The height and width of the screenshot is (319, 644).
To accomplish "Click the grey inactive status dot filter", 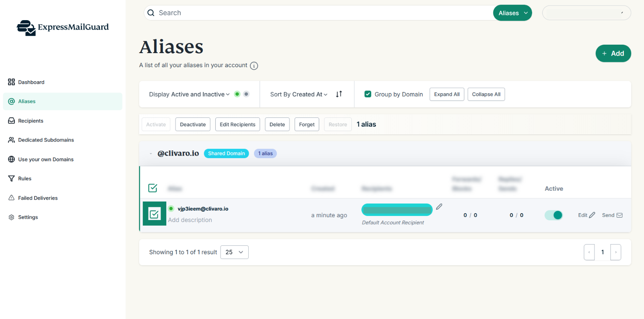I will click(246, 94).
